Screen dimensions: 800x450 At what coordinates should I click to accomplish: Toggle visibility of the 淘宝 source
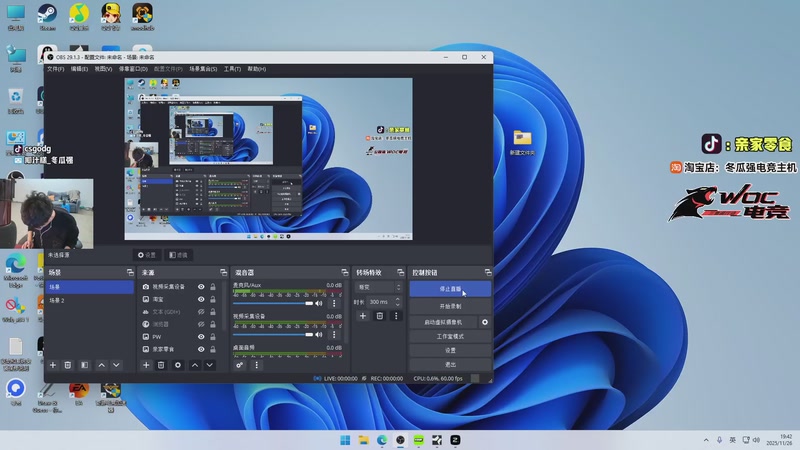coord(201,299)
